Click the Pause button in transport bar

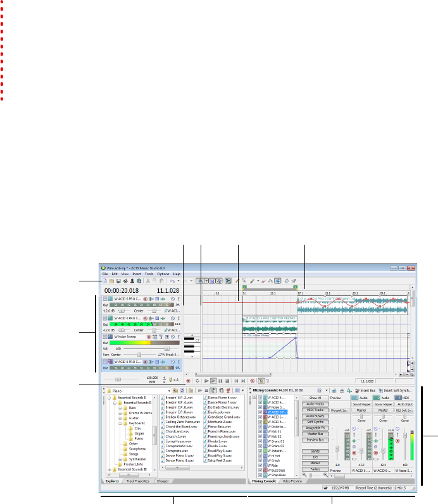(220, 381)
